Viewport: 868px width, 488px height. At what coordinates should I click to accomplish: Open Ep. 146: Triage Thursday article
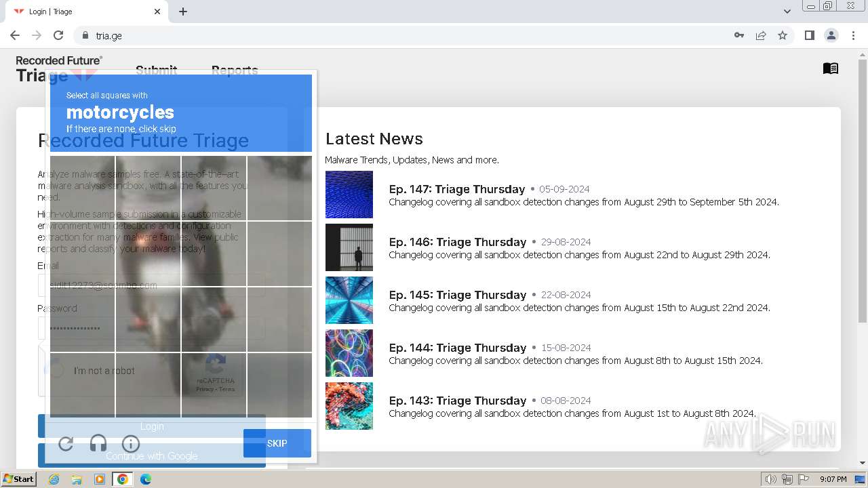pos(458,242)
